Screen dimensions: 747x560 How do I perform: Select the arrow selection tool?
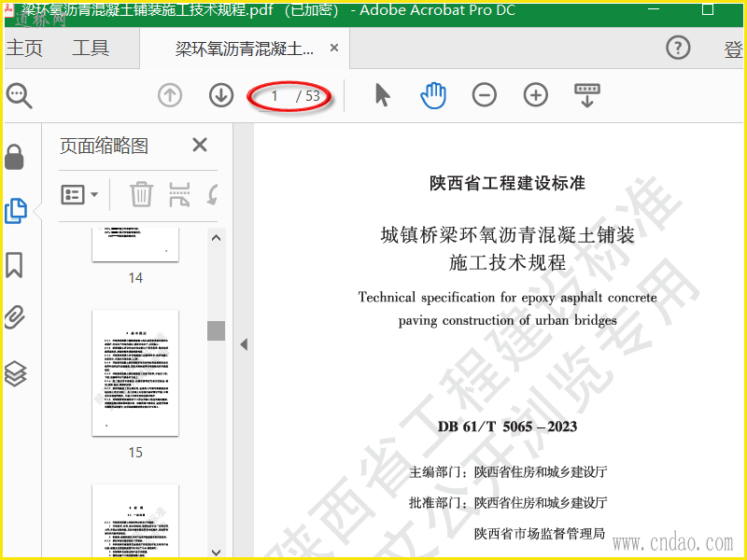[x=383, y=95]
